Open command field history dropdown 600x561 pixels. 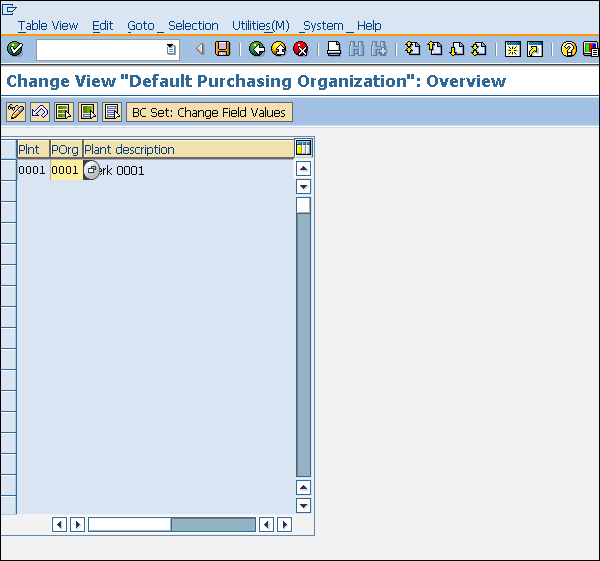pos(171,49)
